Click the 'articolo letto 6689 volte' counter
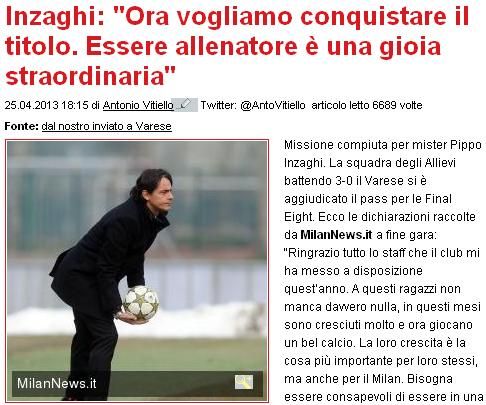The height and width of the screenshot is (405, 486). 367,105
